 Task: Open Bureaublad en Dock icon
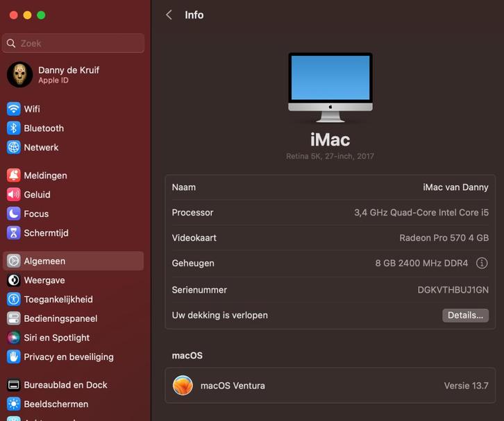tap(13, 385)
